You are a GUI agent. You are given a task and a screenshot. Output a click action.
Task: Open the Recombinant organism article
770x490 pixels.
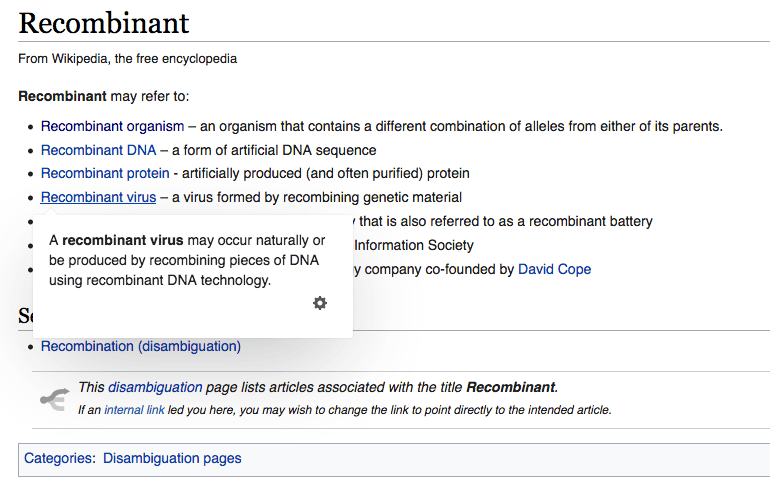tap(112, 126)
